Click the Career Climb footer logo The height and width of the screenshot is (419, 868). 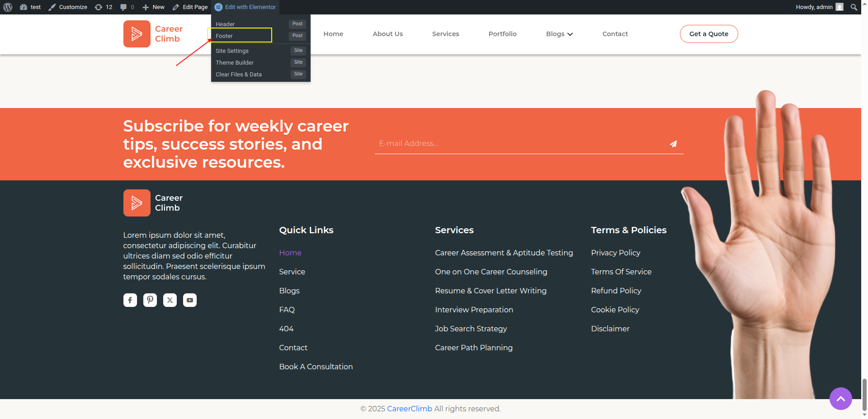click(153, 203)
